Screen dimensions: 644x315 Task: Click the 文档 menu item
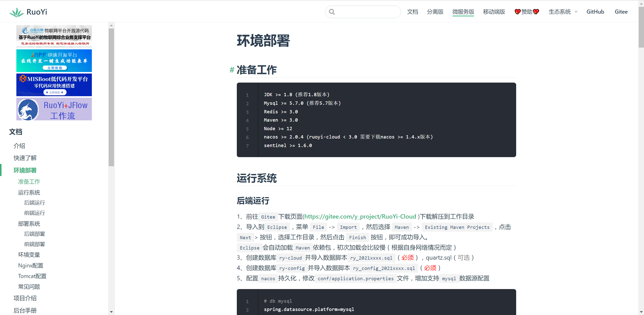(413, 12)
